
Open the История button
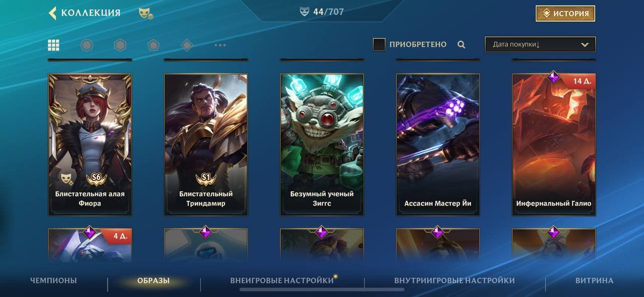pyautogui.click(x=566, y=14)
